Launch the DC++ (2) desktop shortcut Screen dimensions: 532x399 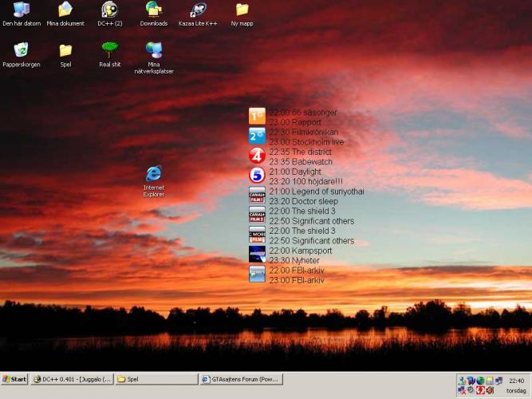[109, 10]
